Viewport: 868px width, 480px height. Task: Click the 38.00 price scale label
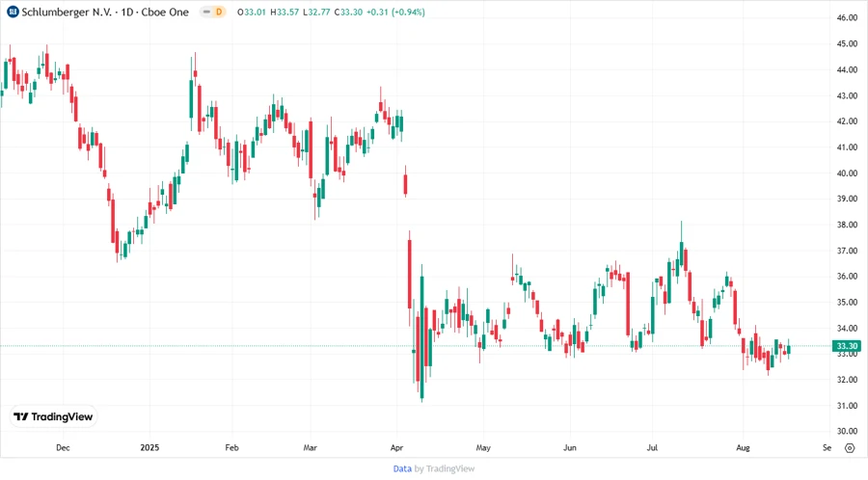848,225
